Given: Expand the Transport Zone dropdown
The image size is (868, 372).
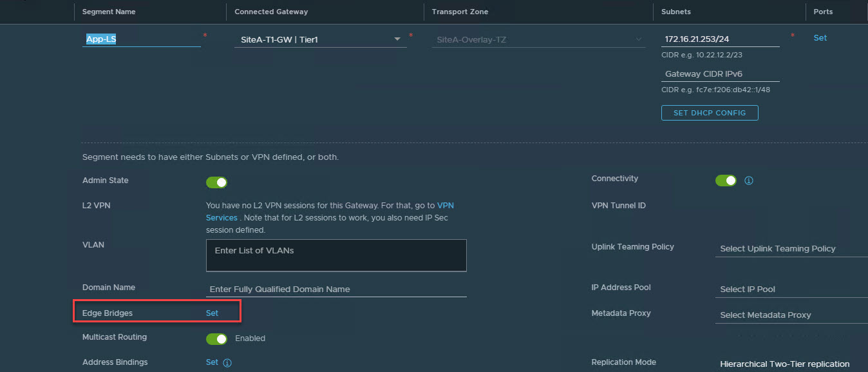Looking at the screenshot, I should 538,40.
